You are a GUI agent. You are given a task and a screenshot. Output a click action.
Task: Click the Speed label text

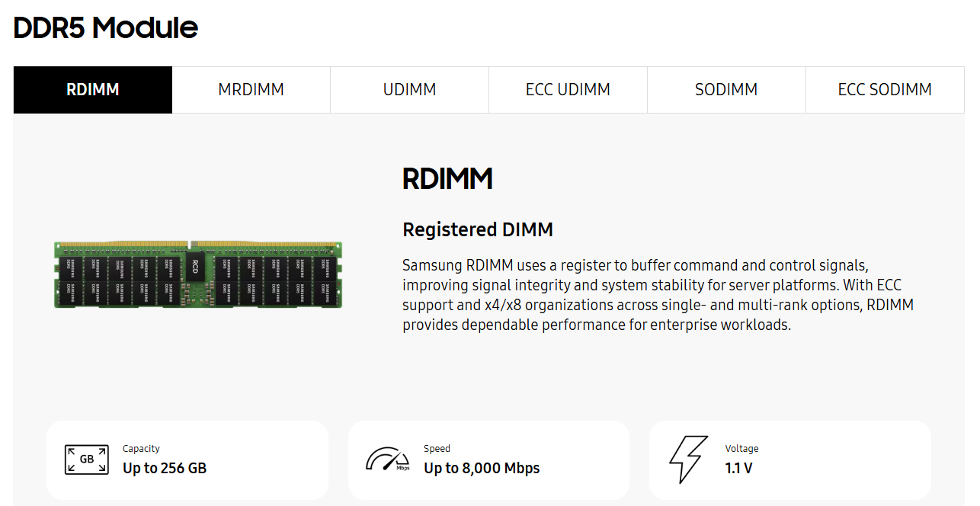pos(437,449)
